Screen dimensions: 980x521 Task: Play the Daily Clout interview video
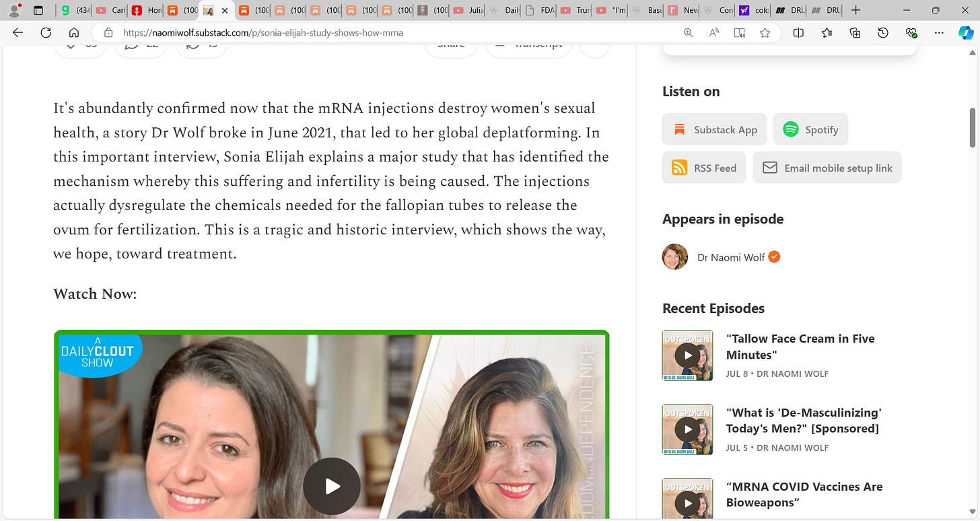332,486
